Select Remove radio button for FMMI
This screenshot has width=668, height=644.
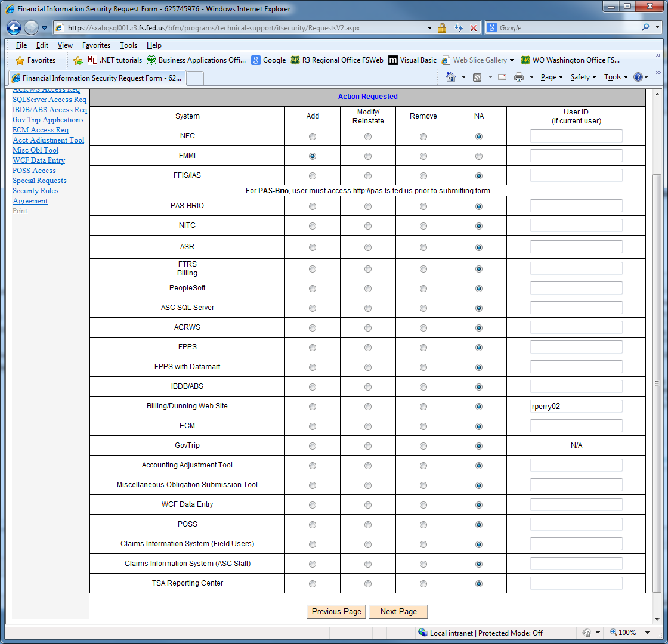pos(423,156)
